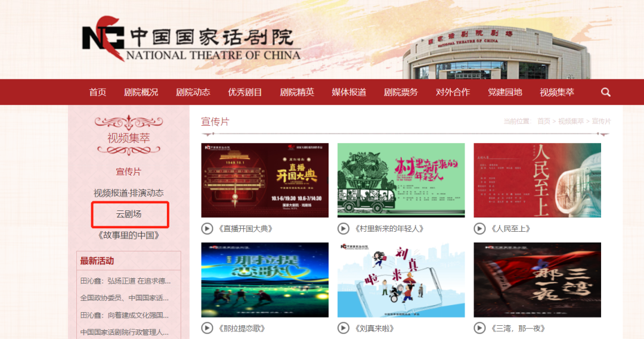Open news item 中国国家话剧院行政管理人...

pos(125,332)
